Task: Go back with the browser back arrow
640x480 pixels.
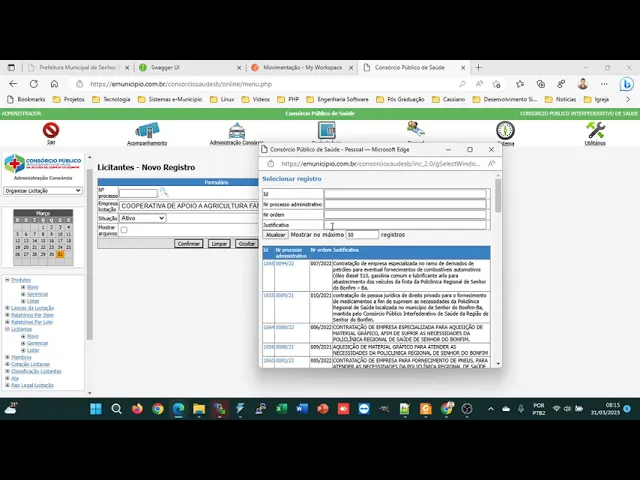Action: pos(13,84)
